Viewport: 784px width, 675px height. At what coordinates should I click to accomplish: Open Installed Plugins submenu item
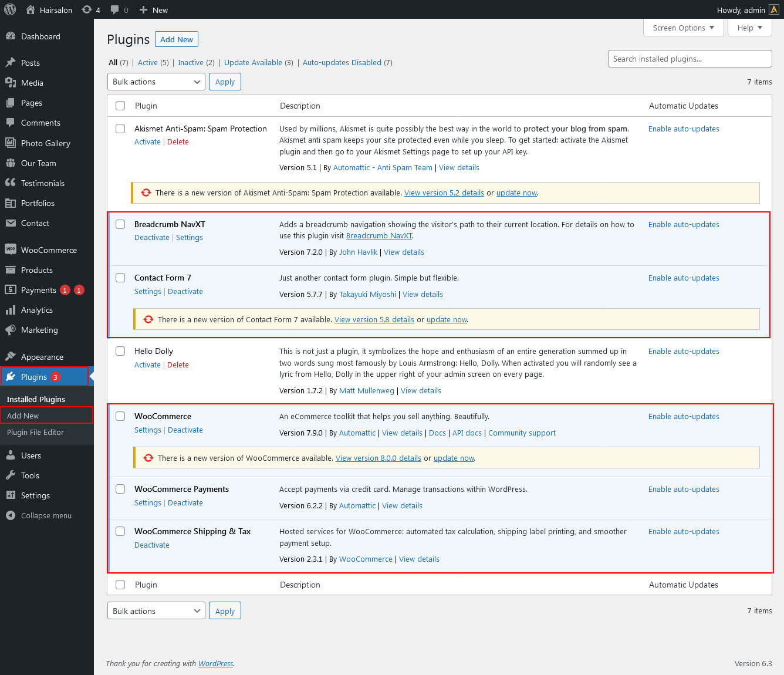click(x=36, y=399)
